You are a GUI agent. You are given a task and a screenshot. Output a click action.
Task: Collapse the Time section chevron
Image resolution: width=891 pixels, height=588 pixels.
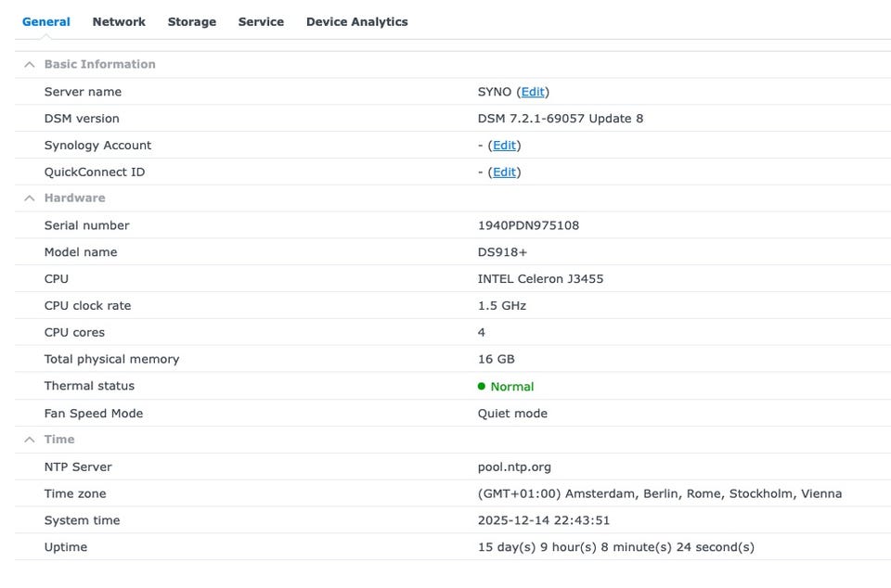pyautogui.click(x=30, y=440)
